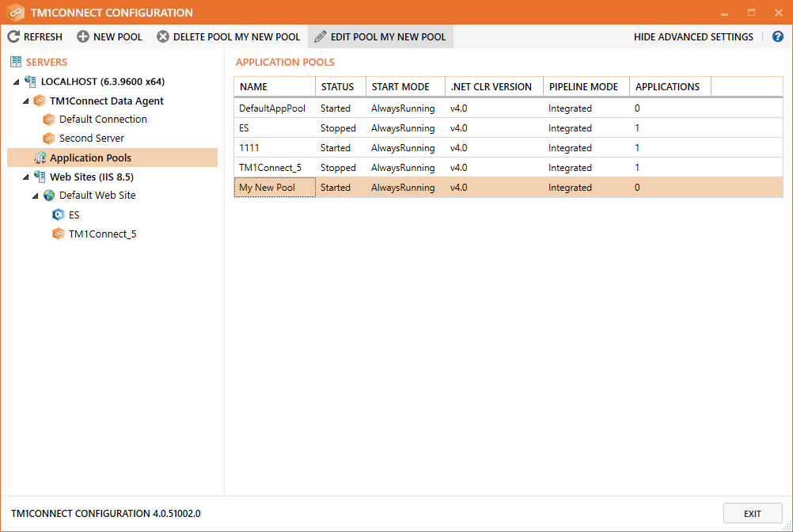Select ES under Default Web Site

pos(74,215)
